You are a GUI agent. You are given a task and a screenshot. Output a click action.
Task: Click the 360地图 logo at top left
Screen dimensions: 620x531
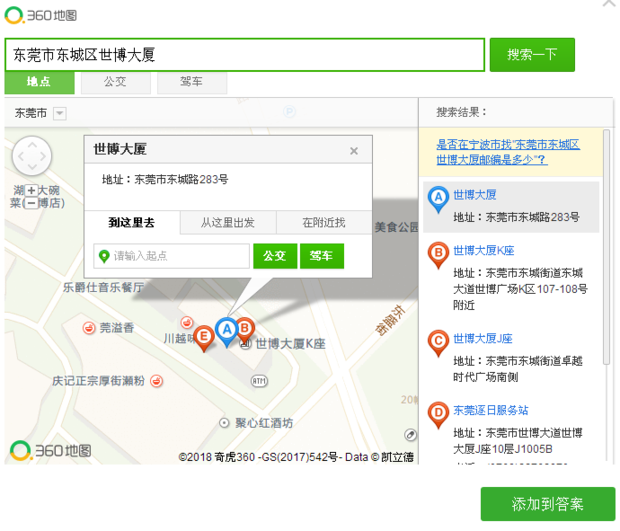(40, 15)
